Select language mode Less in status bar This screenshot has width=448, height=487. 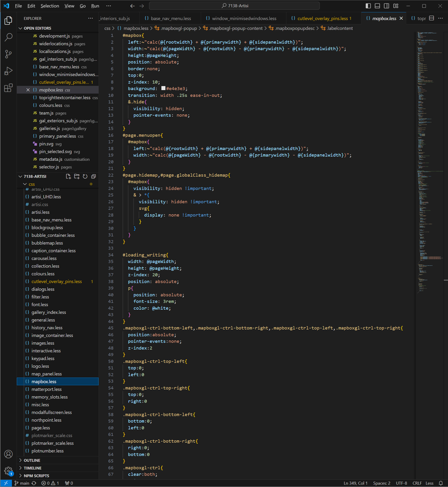click(x=430, y=483)
